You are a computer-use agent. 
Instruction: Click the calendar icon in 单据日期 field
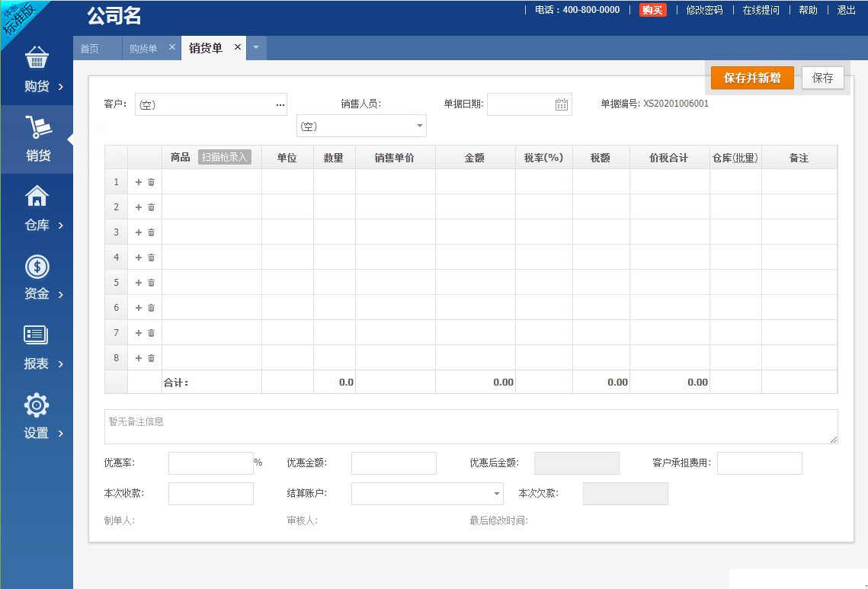point(562,105)
